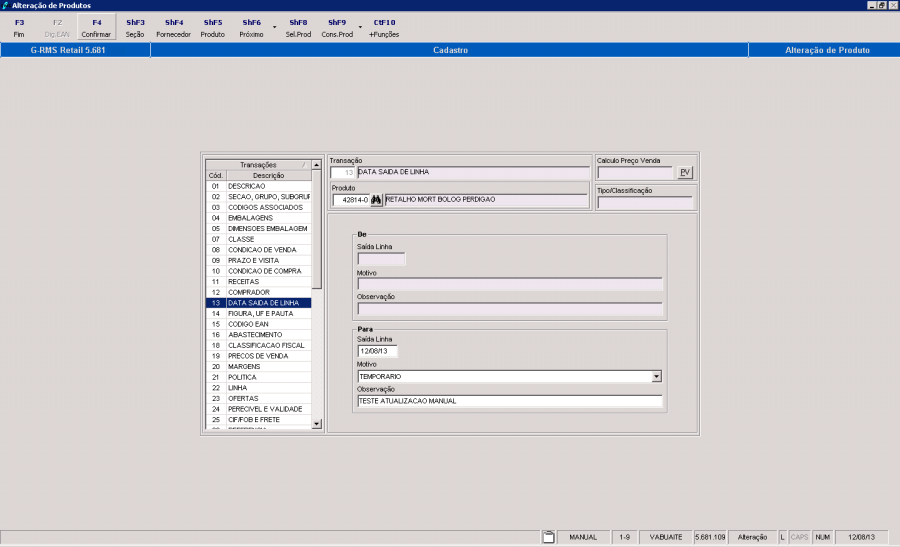Click the Cadastro header bar label
This screenshot has width=900, height=547.
(450, 50)
